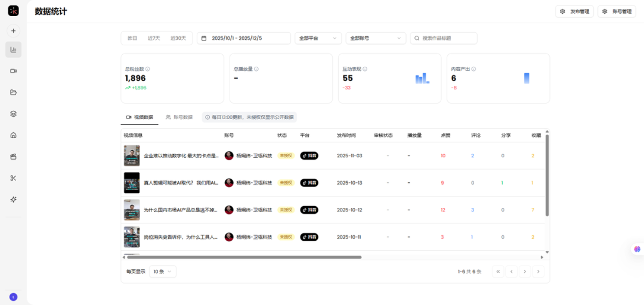Click the table's vertical scrollbar thumb
Image resolution: width=644 pixels, height=305 pixels.
tap(547, 175)
